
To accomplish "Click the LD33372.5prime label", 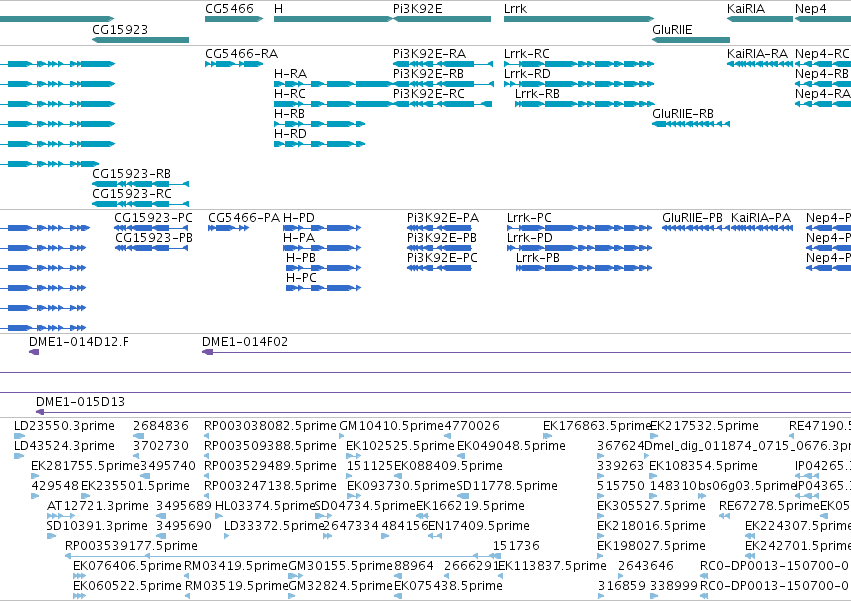I will (274, 526).
